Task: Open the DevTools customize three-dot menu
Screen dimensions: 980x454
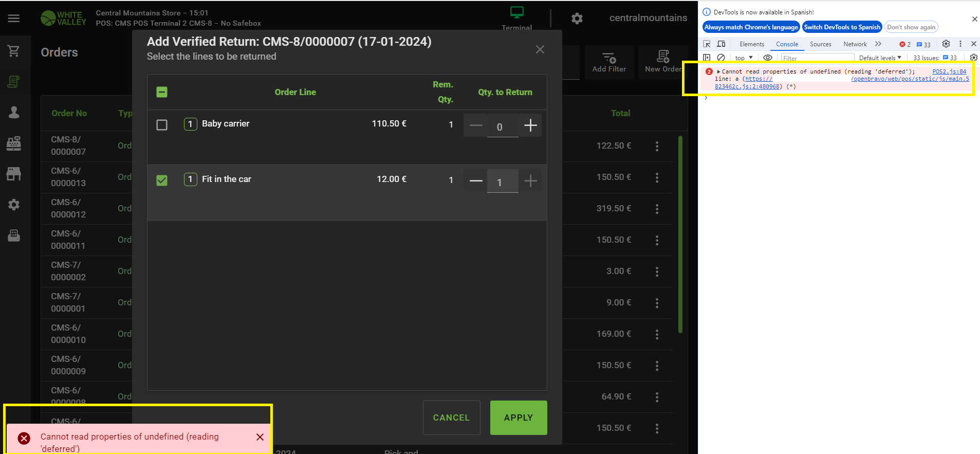Action: coord(960,44)
